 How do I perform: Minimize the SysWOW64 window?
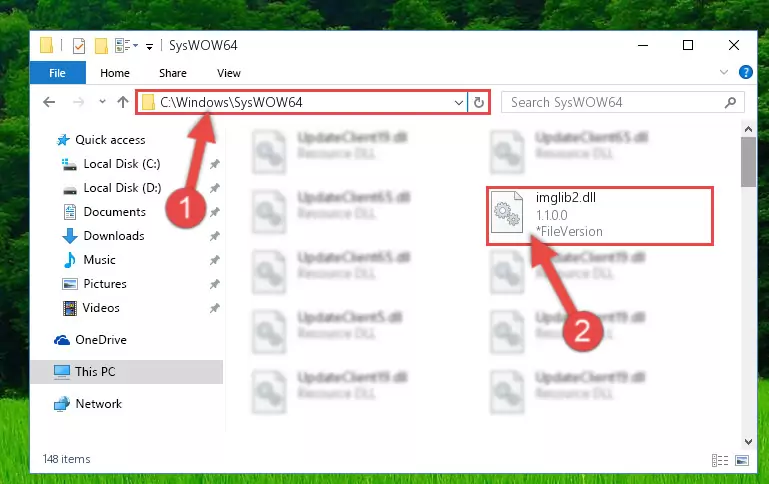click(x=643, y=46)
